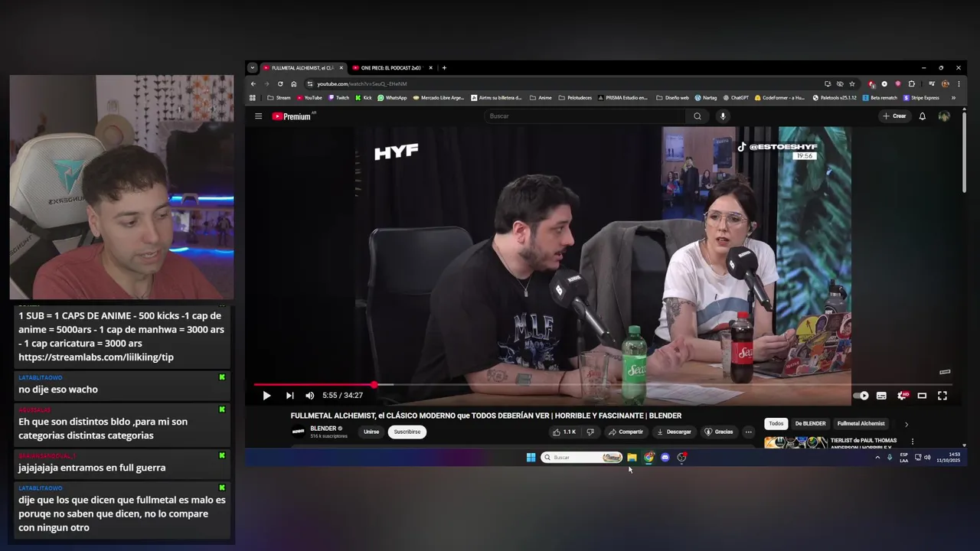
Task: Expand filter chips with right arrow
Action: click(x=906, y=424)
